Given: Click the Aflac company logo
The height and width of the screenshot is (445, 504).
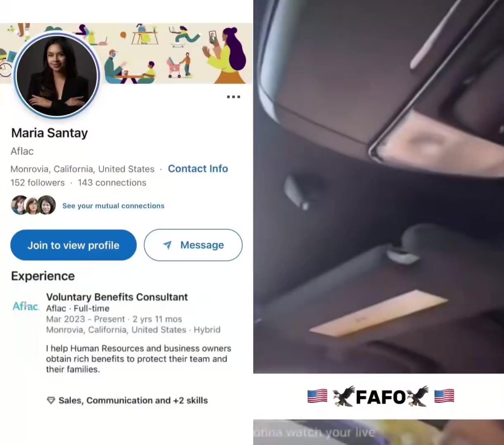Looking at the screenshot, I should coord(26,306).
